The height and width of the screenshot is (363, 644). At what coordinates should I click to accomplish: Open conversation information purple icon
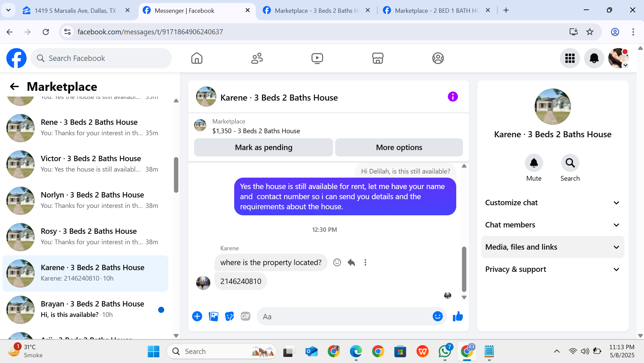[453, 97]
